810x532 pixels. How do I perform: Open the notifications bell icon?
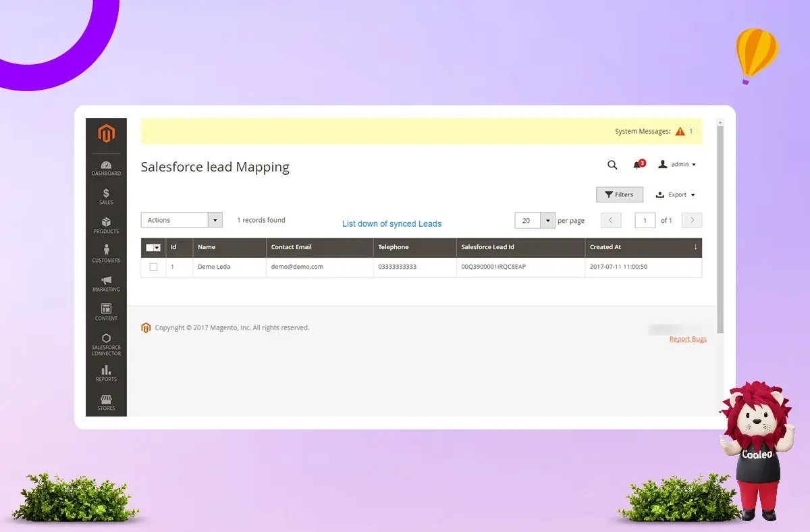point(638,165)
